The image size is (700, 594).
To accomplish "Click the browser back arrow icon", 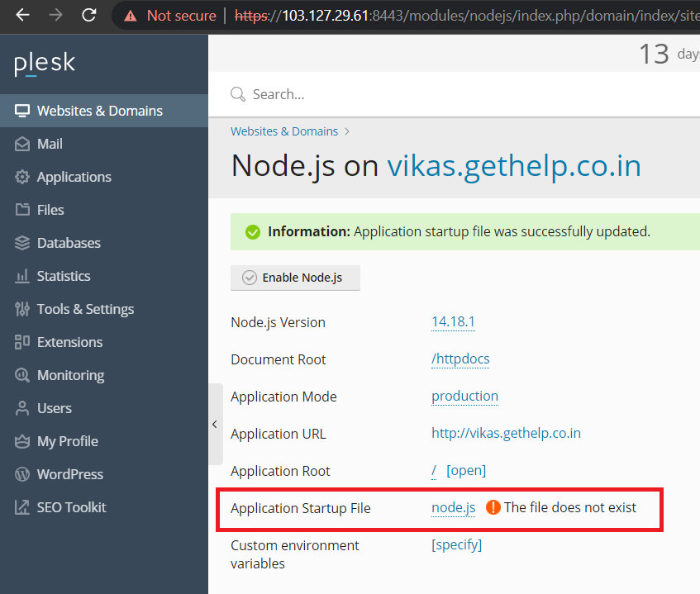I will (x=22, y=16).
